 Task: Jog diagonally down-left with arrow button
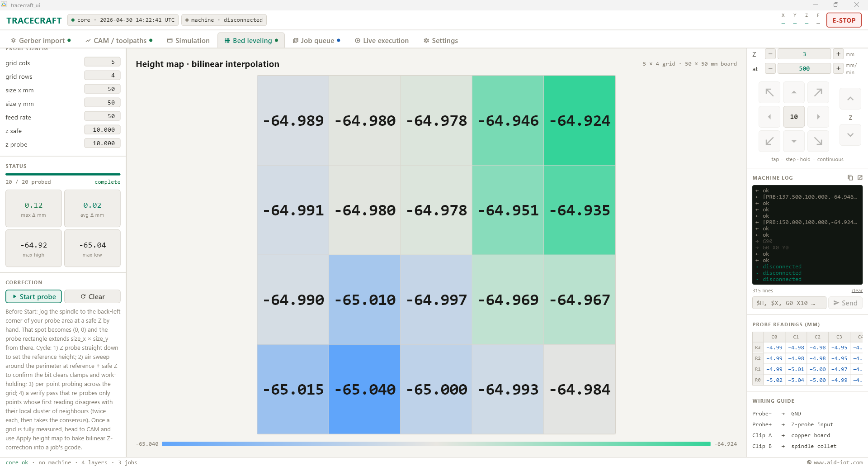click(x=769, y=141)
